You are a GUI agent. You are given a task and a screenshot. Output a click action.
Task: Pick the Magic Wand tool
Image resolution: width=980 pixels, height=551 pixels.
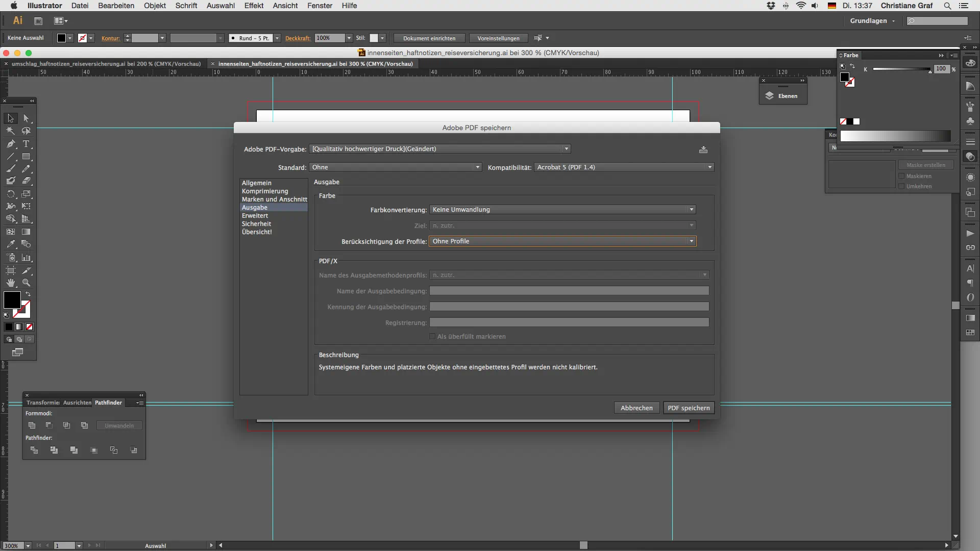(x=11, y=131)
